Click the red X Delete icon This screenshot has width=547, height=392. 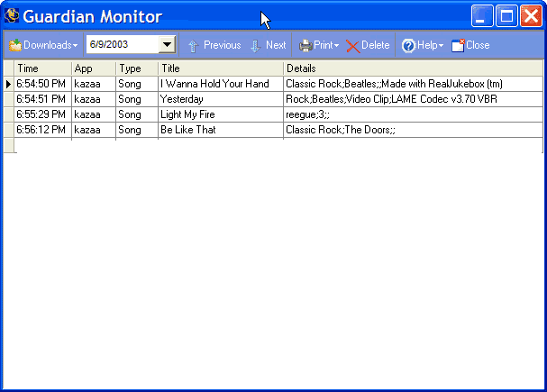click(352, 46)
